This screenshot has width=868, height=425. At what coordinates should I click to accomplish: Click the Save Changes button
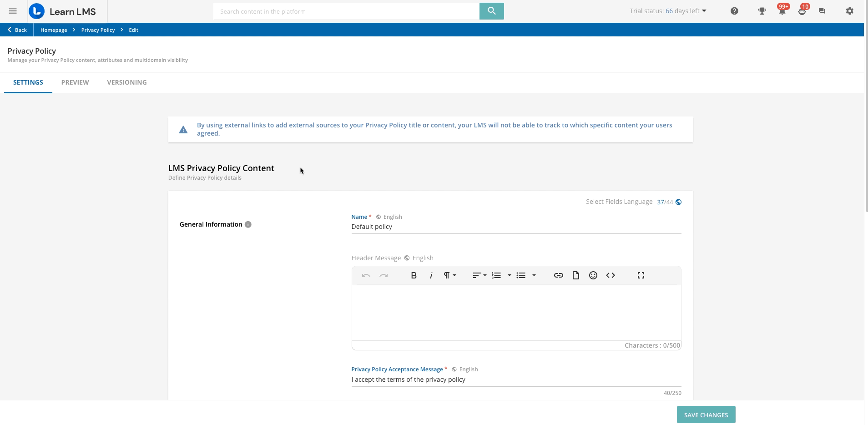(x=706, y=415)
